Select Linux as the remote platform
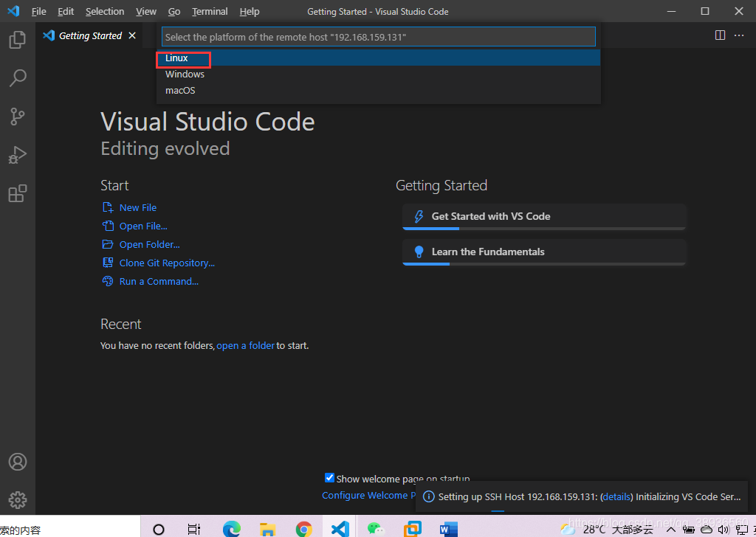Viewport: 756px width, 537px height. [x=379, y=58]
